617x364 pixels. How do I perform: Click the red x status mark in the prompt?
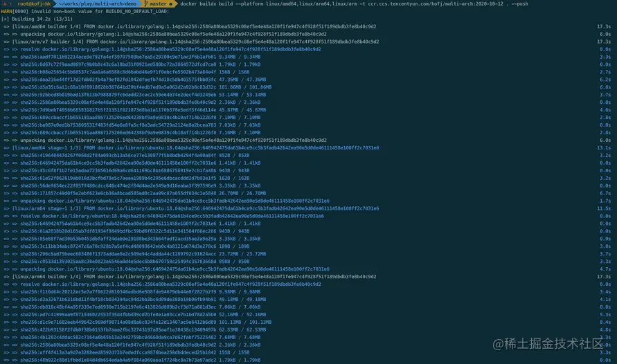pyautogui.click(x=5, y=3)
